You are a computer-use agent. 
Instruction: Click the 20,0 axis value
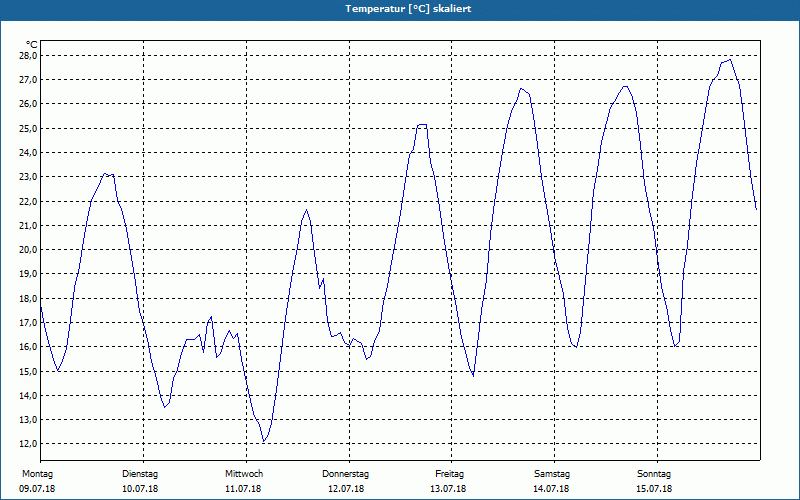pos(29,249)
